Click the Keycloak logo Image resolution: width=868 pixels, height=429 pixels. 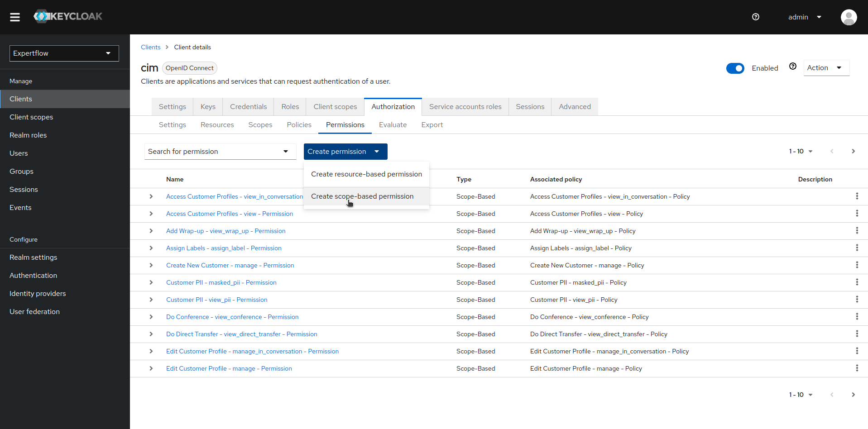[x=68, y=17]
